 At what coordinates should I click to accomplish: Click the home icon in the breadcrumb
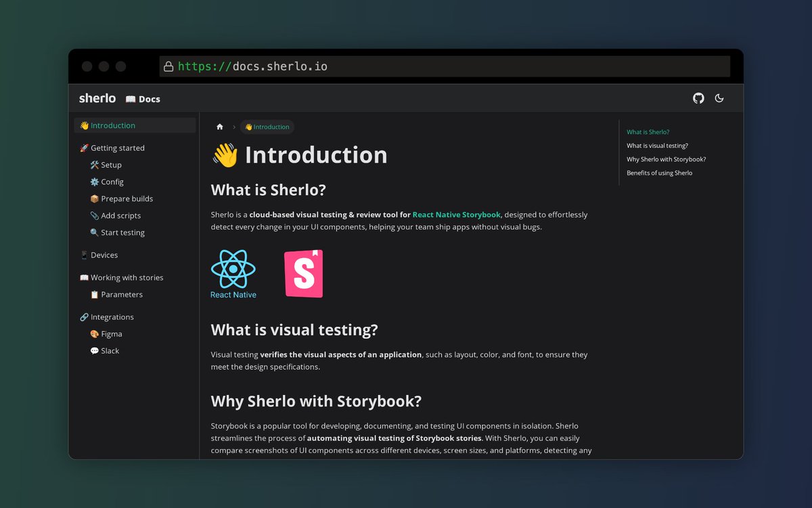click(219, 127)
